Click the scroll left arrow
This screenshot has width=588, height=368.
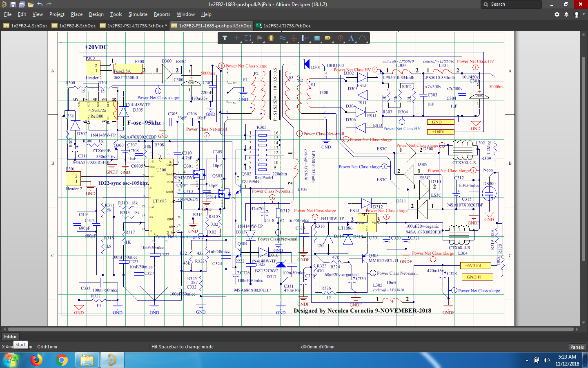[x=4, y=329]
